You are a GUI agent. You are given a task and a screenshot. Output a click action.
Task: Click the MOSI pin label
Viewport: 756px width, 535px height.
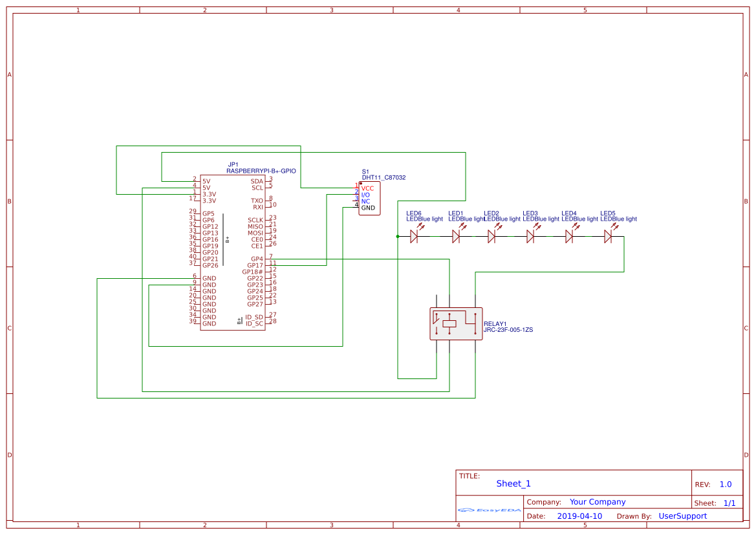[255, 233]
